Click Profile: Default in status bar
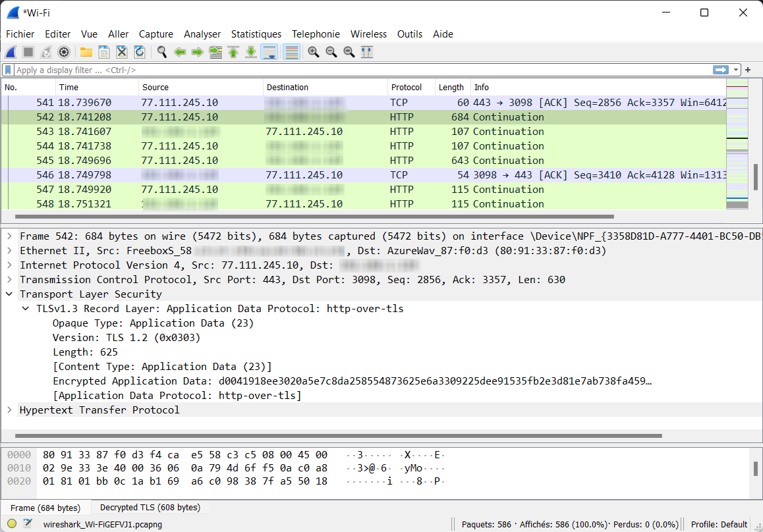Image resolution: width=763 pixels, height=532 pixels. point(719,524)
